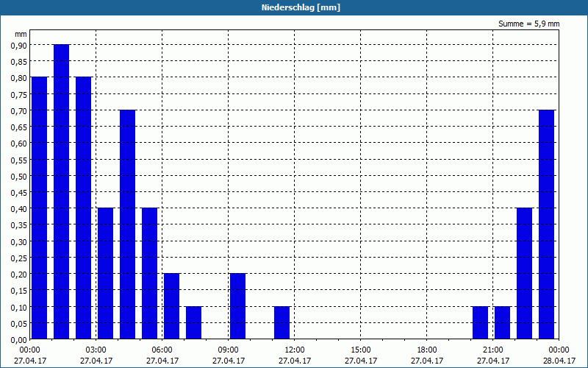Select the 0,10 bar after 07:00

[194, 322]
